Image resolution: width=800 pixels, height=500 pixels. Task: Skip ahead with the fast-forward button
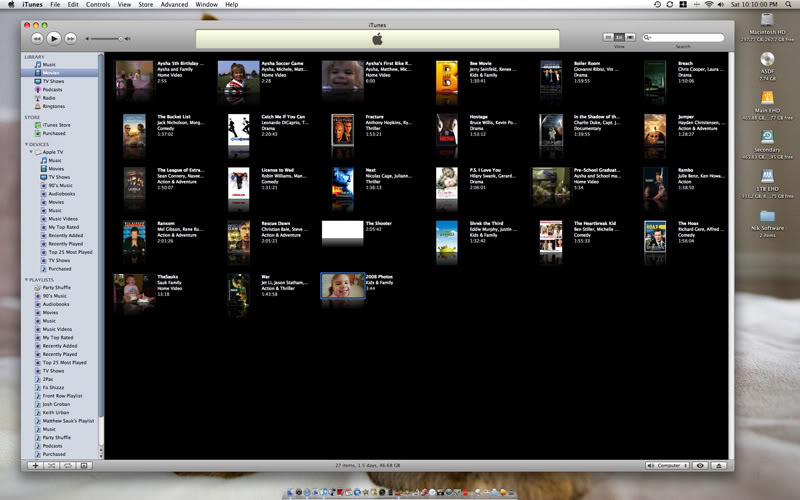(70, 38)
